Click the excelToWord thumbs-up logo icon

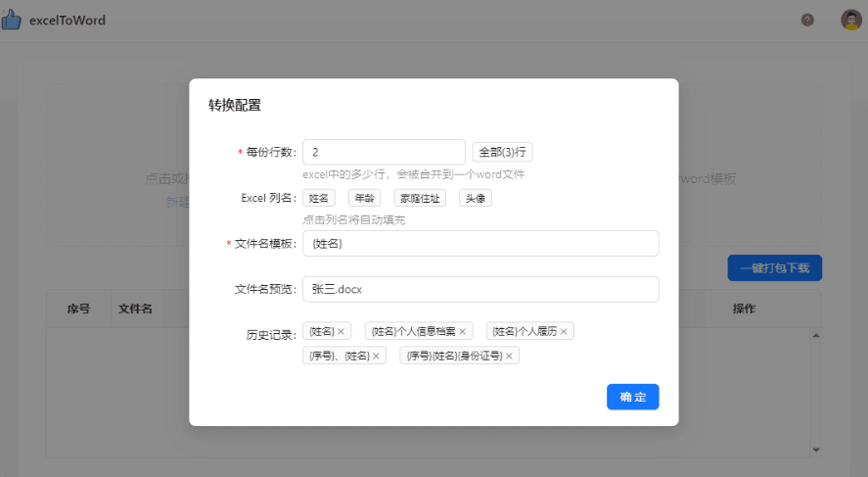[12, 20]
